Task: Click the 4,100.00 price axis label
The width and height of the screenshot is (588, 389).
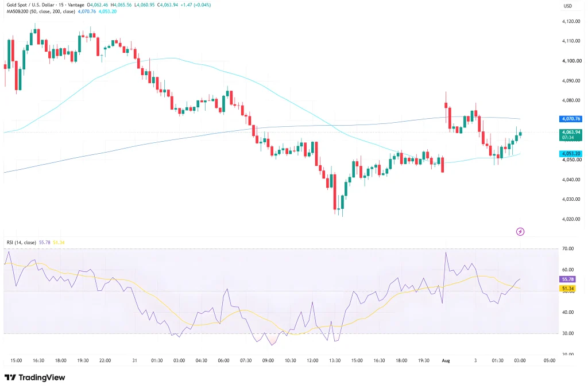Action: [x=571, y=61]
